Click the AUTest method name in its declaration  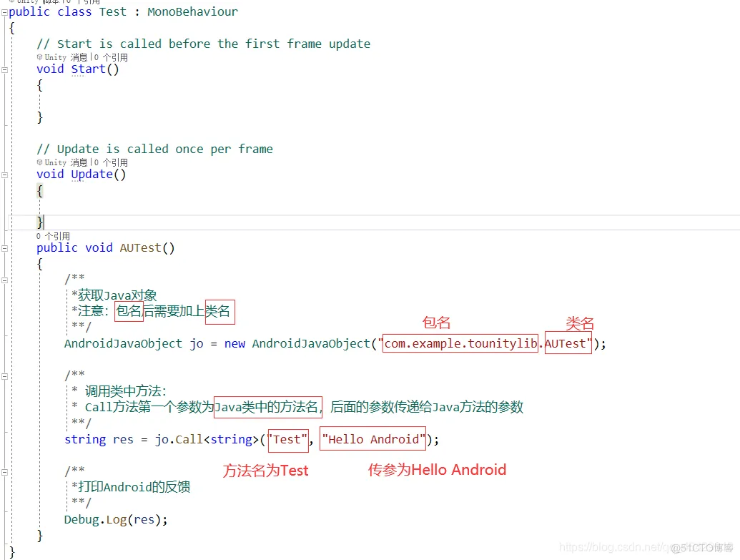click(141, 248)
